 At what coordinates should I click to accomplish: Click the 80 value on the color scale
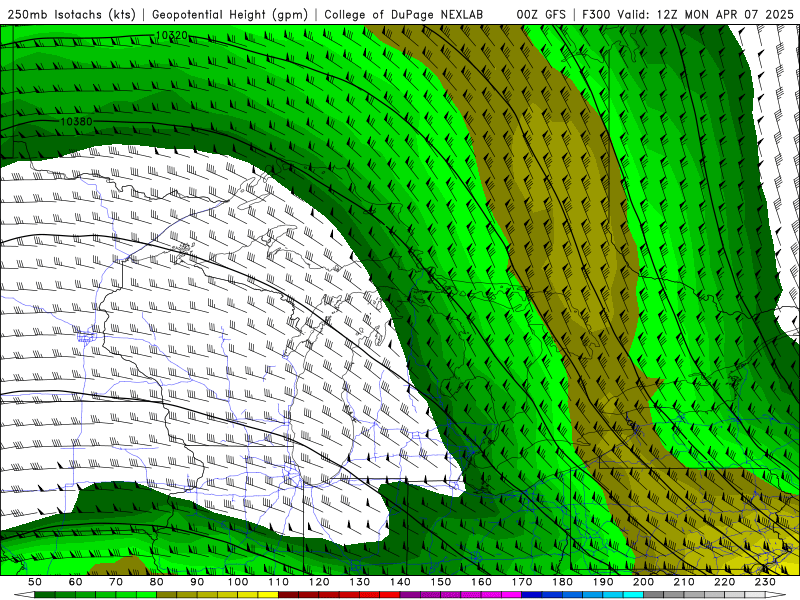click(x=157, y=582)
